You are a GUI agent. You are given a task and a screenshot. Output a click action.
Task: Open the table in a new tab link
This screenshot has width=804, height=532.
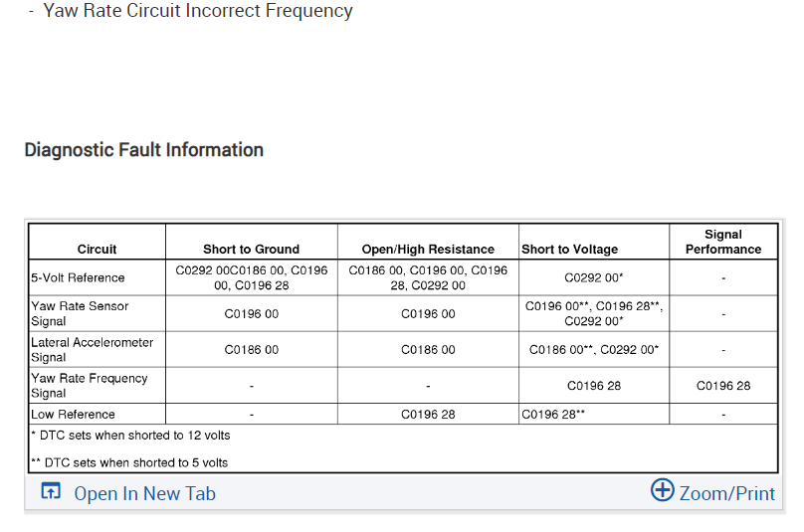tap(144, 493)
